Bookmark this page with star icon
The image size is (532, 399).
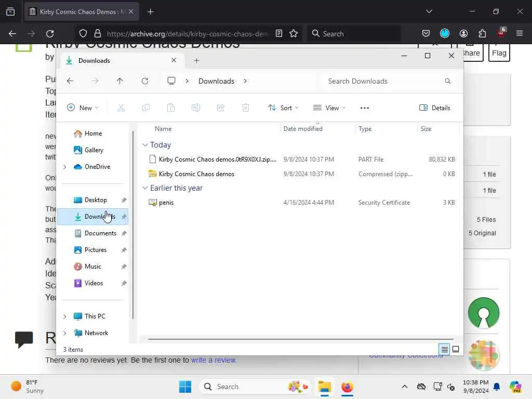[x=294, y=34]
